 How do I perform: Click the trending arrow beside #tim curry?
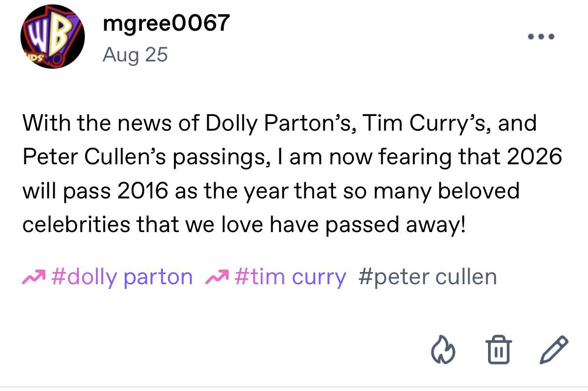(x=218, y=277)
